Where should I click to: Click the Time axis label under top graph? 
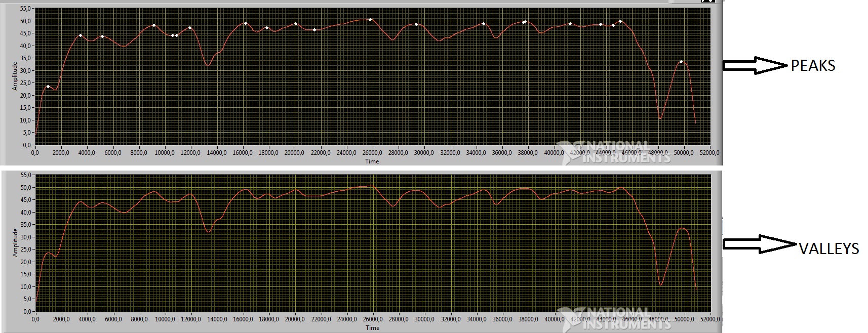point(372,161)
